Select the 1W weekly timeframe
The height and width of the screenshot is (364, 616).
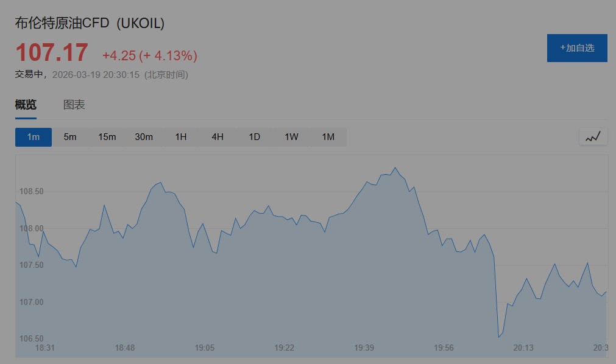(x=291, y=137)
